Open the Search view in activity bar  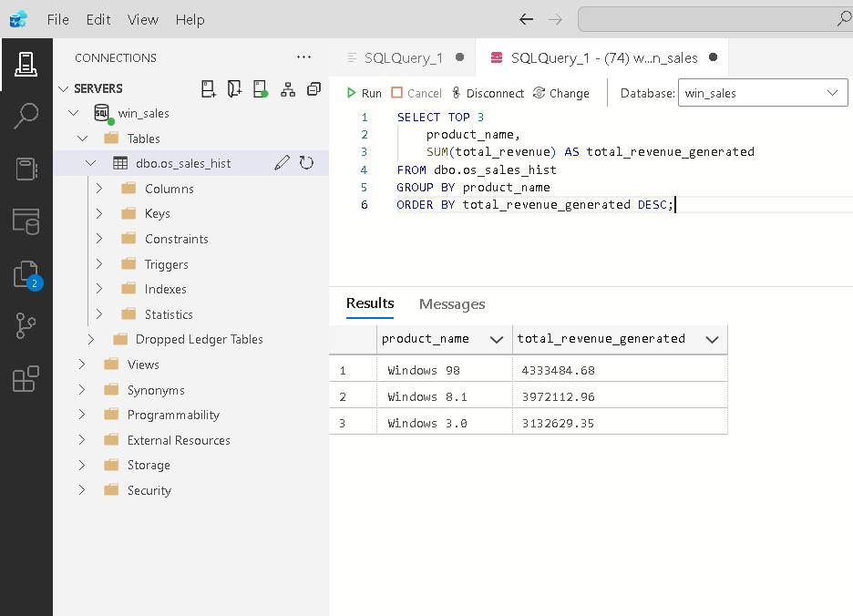(26, 116)
